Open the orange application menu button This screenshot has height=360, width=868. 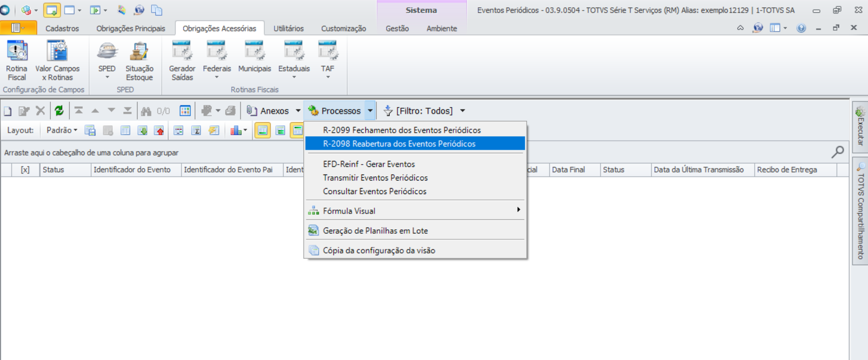(18, 28)
